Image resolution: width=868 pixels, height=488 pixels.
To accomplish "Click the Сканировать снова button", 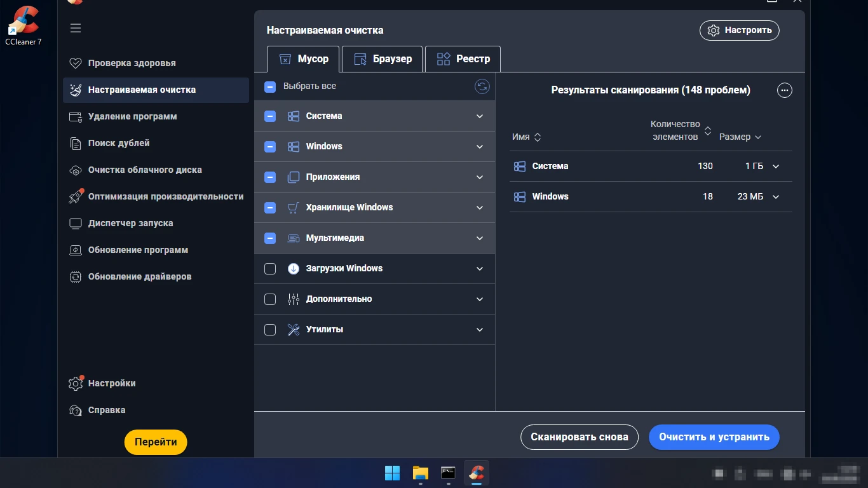I will pyautogui.click(x=580, y=437).
